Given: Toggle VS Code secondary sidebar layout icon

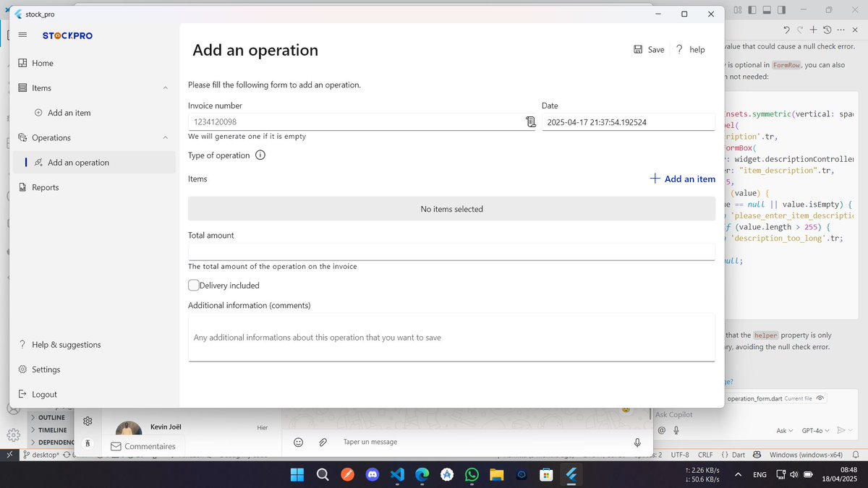Looking at the screenshot, I should pos(781,10).
